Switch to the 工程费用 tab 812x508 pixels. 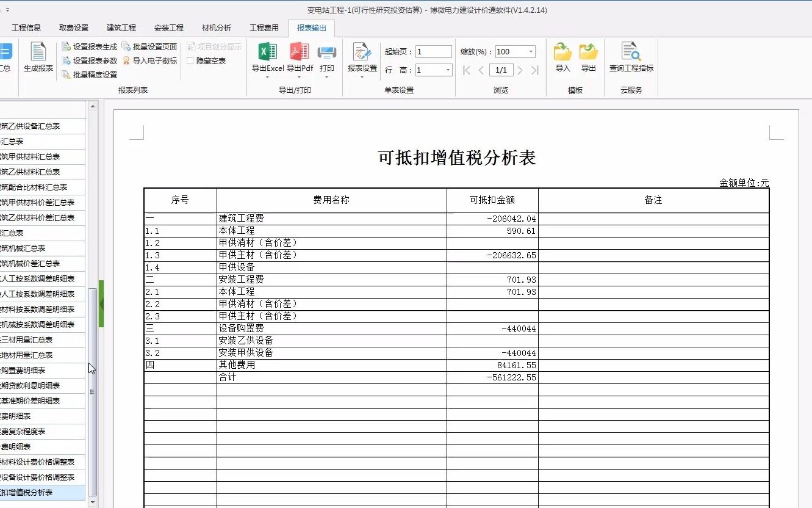[265, 27]
